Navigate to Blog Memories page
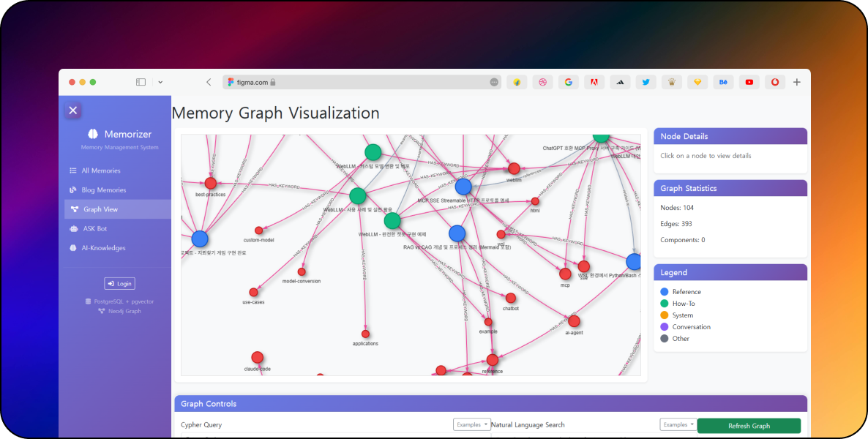 [103, 190]
